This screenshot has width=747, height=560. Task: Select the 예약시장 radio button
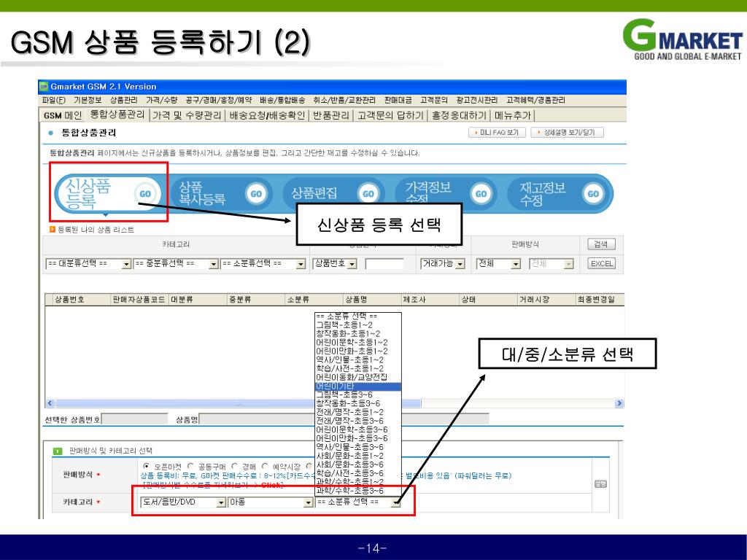click(x=264, y=466)
